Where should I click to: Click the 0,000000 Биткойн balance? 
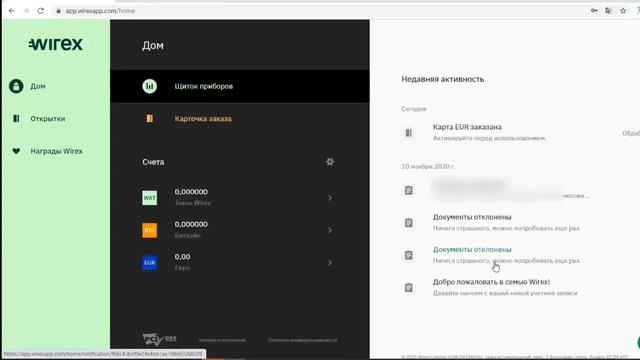click(191, 224)
